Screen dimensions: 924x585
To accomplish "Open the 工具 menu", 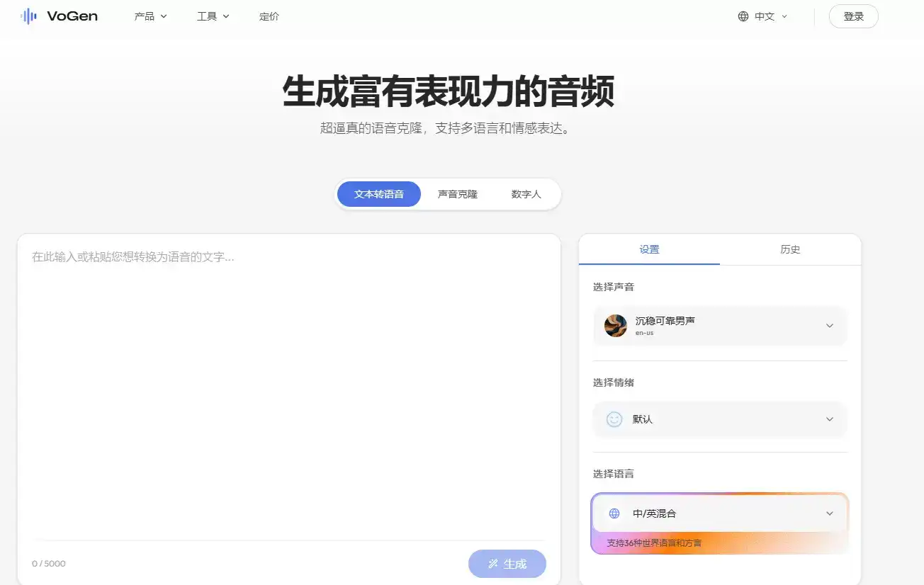I will click(x=213, y=16).
